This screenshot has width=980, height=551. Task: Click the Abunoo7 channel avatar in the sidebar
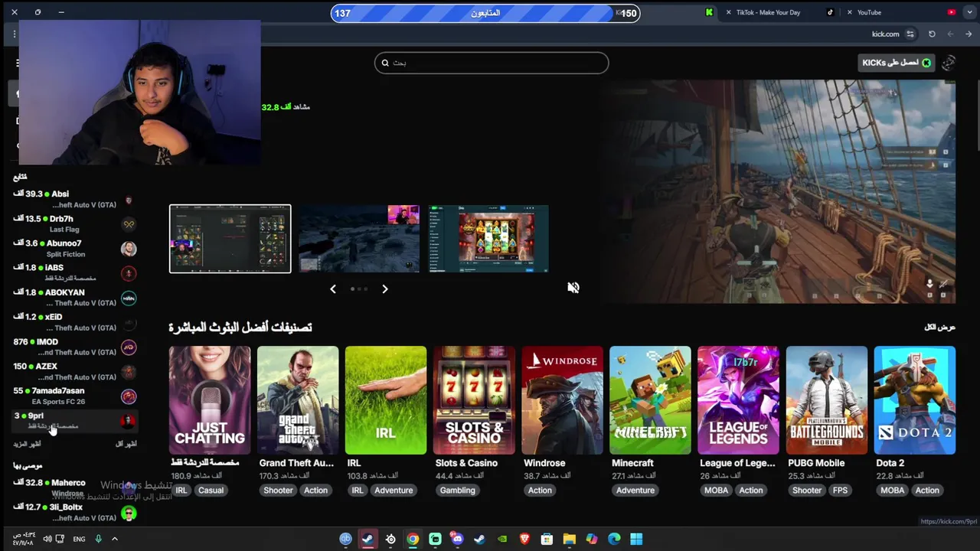[x=129, y=249]
